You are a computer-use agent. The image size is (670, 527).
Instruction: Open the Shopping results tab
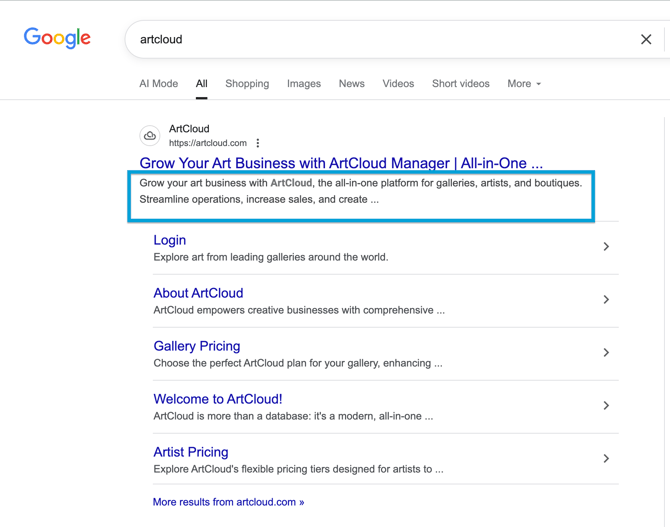point(247,84)
